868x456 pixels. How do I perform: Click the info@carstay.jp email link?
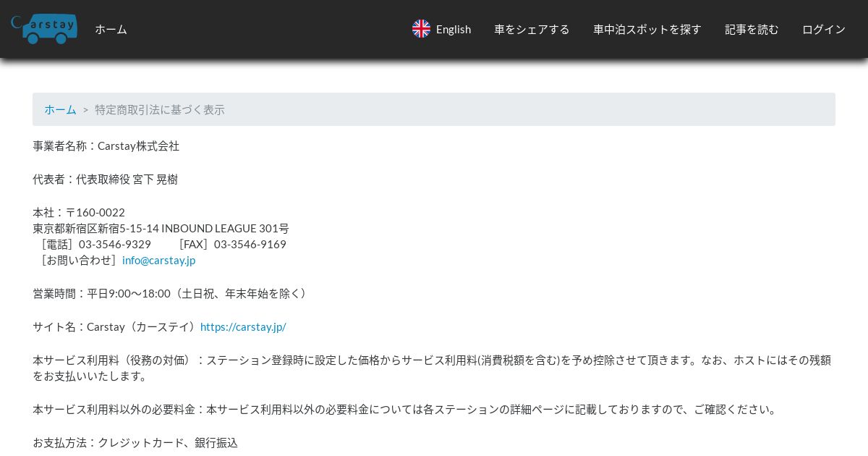158,260
